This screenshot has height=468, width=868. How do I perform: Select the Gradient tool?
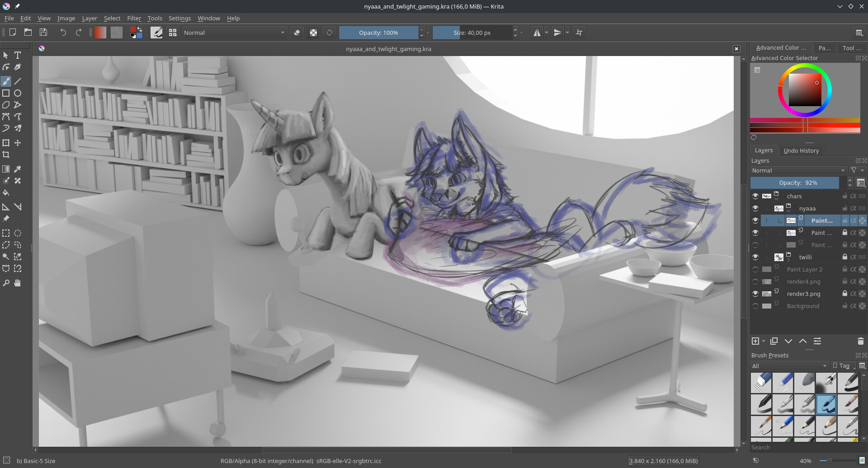coord(6,169)
